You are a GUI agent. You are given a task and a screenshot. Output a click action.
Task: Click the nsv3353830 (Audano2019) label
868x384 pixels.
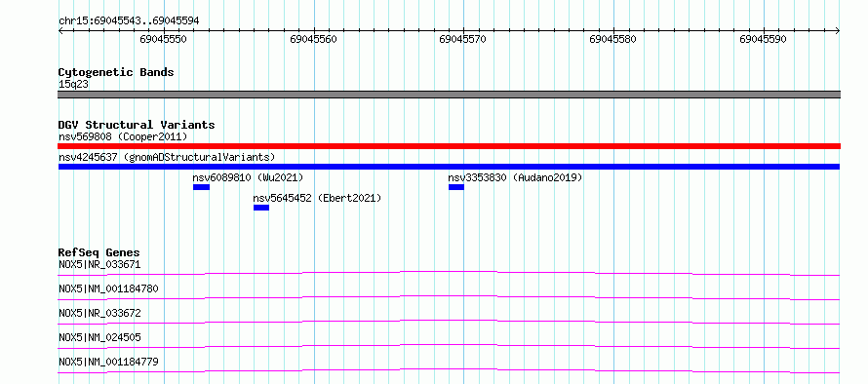click(515, 177)
